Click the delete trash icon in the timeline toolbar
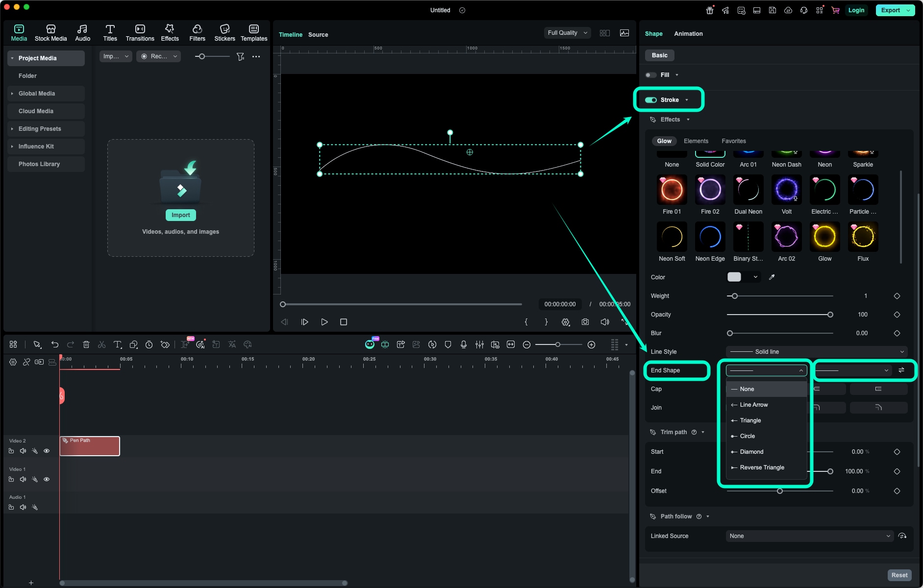 click(86, 344)
